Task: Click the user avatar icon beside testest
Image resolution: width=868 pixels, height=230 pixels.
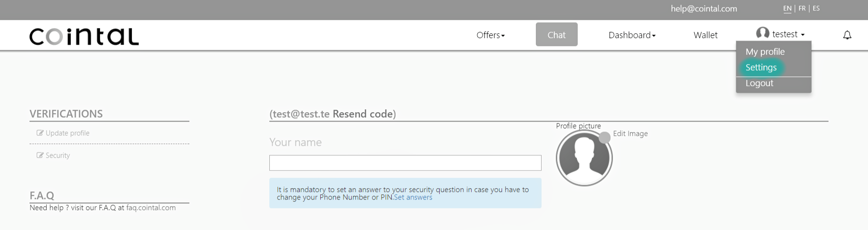Action: [x=762, y=33]
